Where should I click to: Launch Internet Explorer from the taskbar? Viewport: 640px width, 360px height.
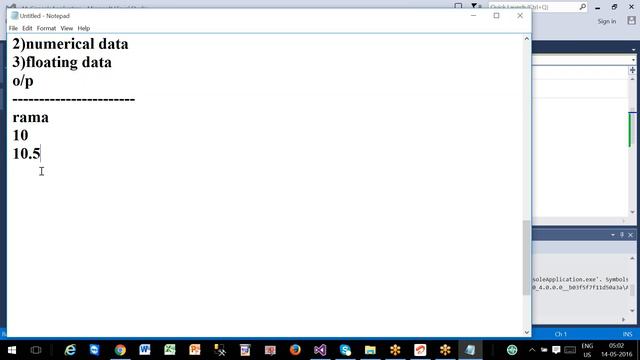(x=70, y=350)
